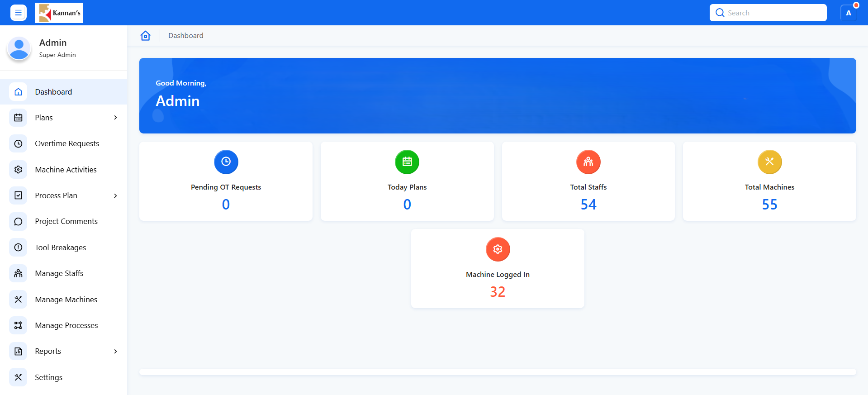
Task: Click the blue Pending OT Requests clock icon
Action: tap(226, 162)
